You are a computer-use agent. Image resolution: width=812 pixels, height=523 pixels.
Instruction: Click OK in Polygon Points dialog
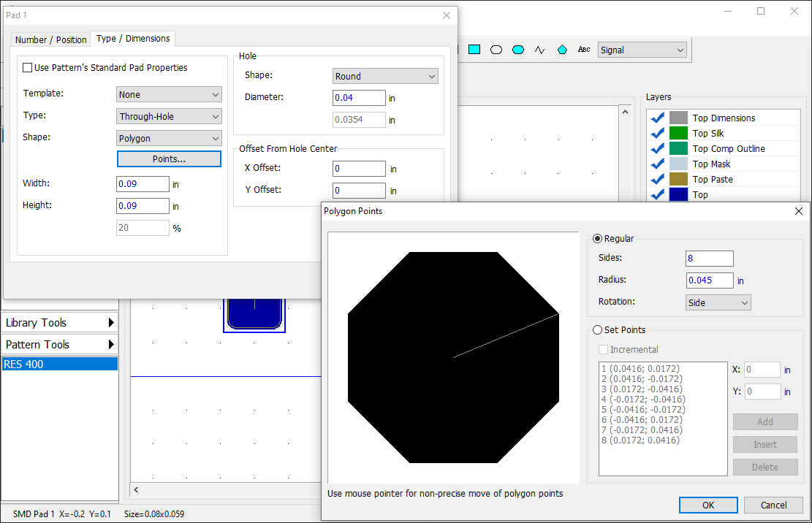pyautogui.click(x=708, y=505)
